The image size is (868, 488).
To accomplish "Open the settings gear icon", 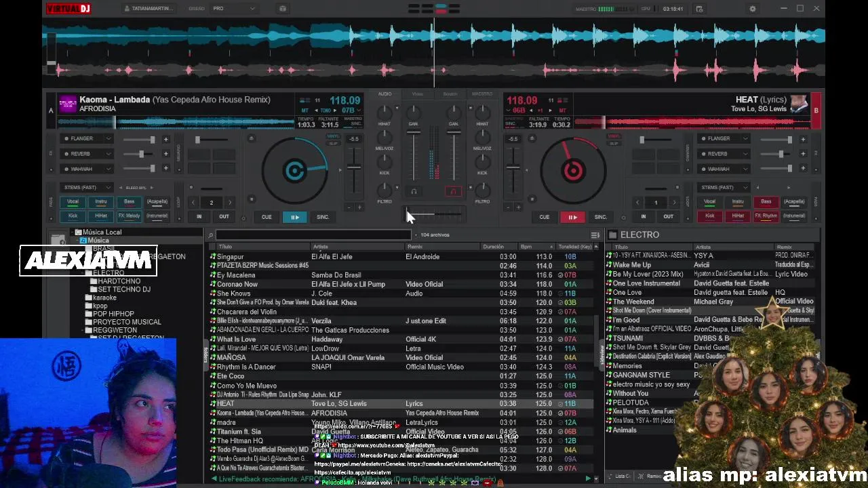I will pos(752,9).
